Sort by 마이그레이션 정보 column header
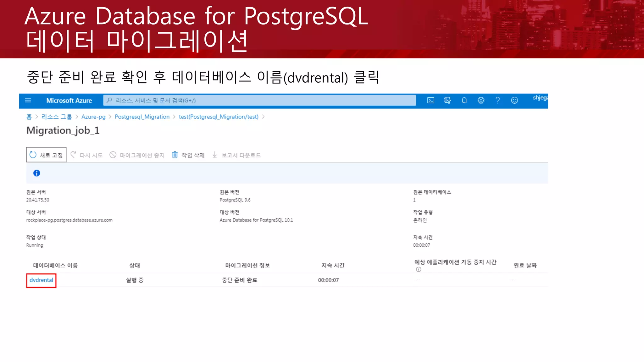 (247, 266)
